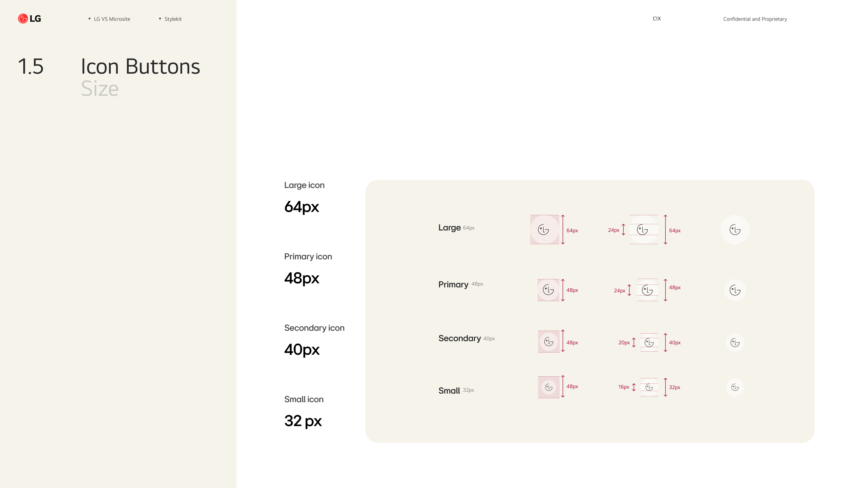
Task: Click the LG logo in the header
Action: coord(29,19)
